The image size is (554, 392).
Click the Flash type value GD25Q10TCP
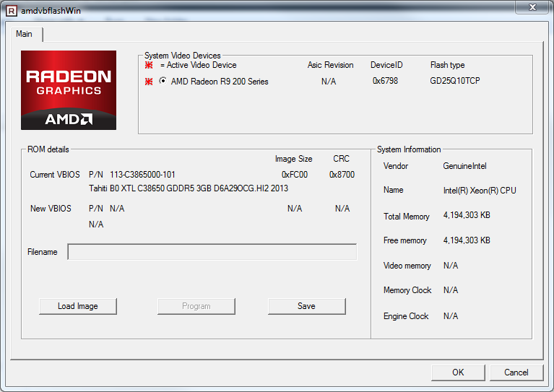455,81
